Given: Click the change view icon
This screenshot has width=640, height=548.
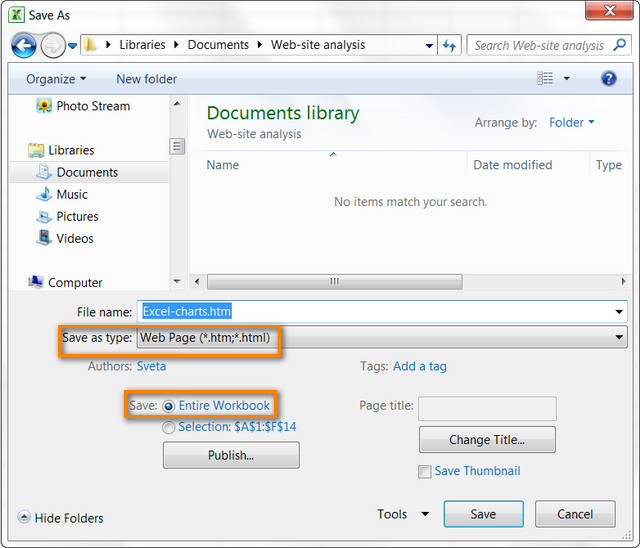Looking at the screenshot, I should point(545,78).
